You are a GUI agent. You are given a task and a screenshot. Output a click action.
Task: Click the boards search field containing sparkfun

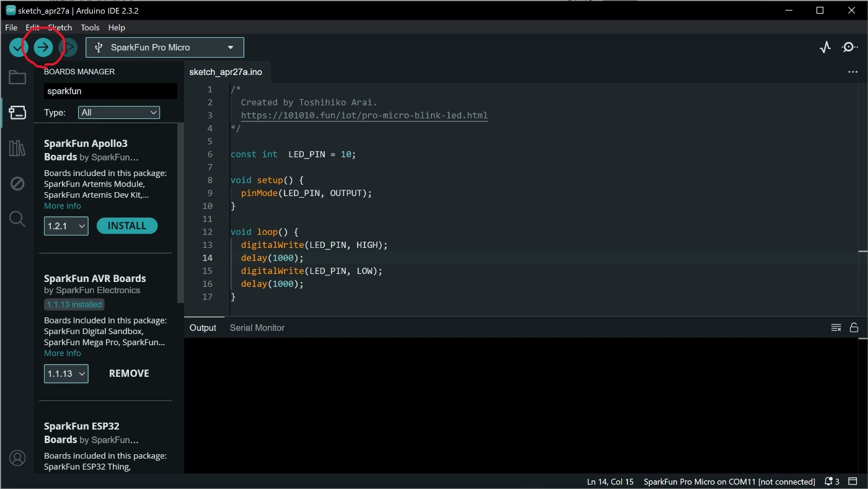(110, 91)
